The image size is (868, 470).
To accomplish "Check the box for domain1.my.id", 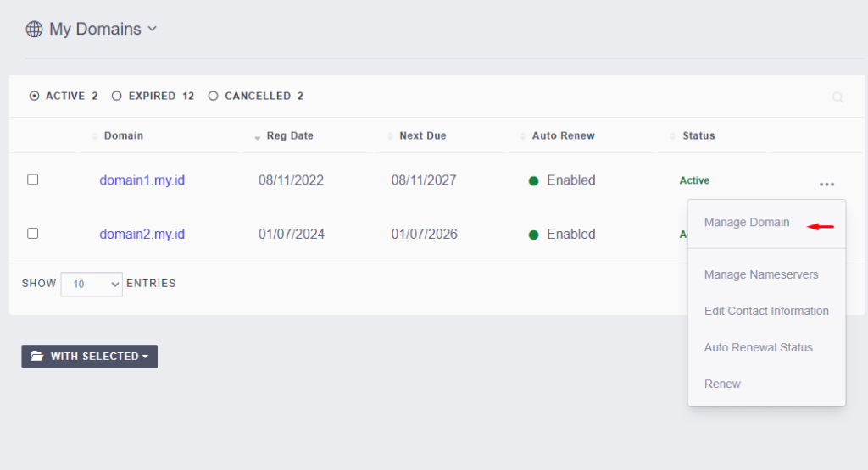I will 33,180.
